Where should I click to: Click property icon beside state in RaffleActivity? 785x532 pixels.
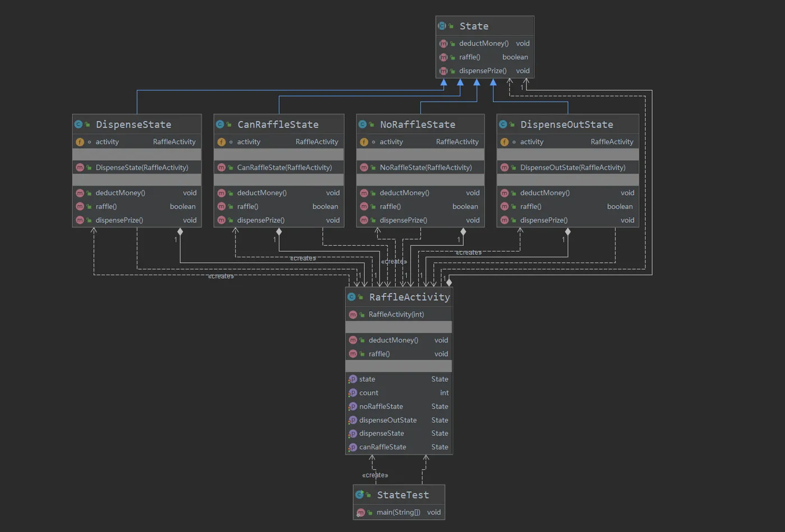[353, 380]
